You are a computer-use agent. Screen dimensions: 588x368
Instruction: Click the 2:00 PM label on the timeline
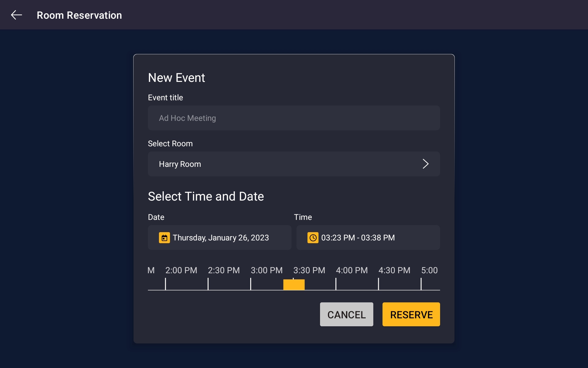(x=181, y=270)
